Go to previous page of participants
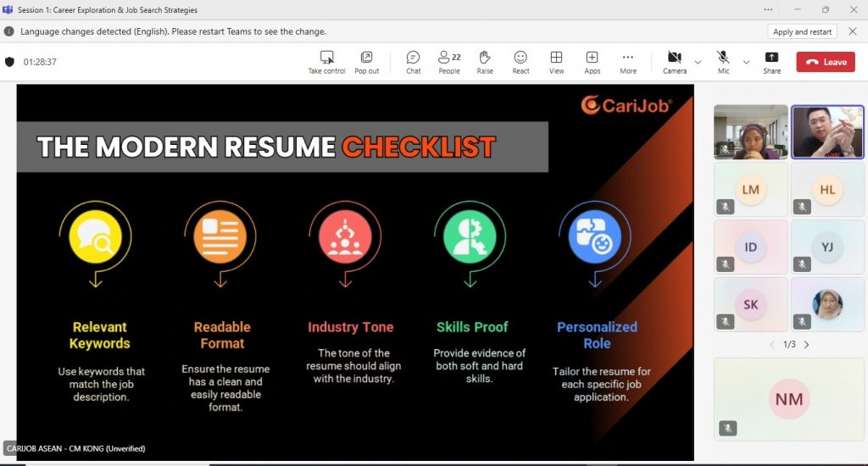Screen dimensions: 868x466 (772, 344)
